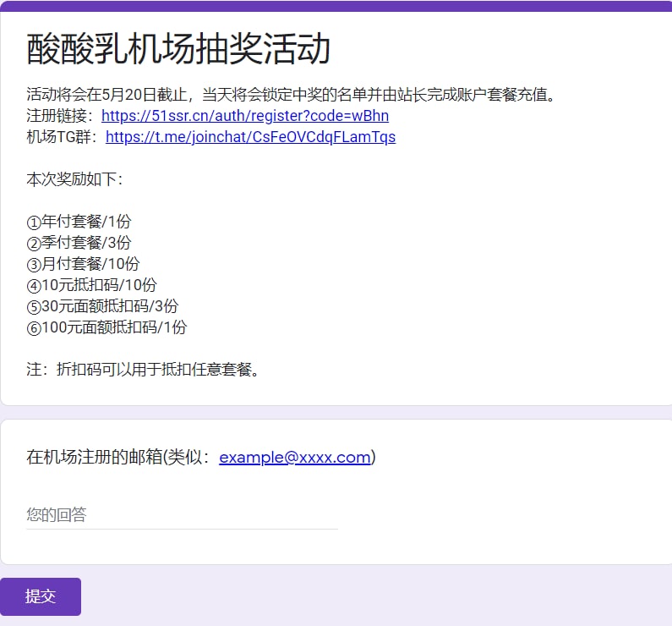Click the line ⑥100元面额抵扣码/1份

pos(107,327)
